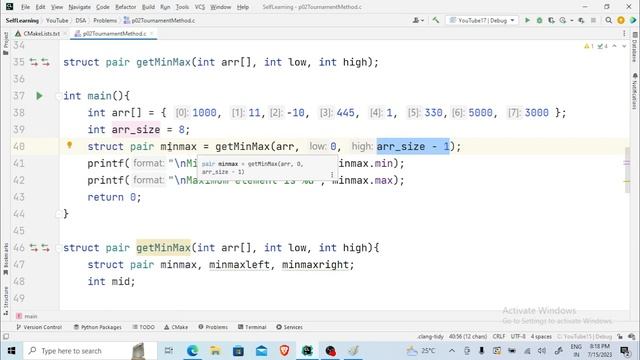The height and width of the screenshot is (360, 640).
Task: Click the Problems breadcrumb in navigation bar
Action: [x=105, y=20]
